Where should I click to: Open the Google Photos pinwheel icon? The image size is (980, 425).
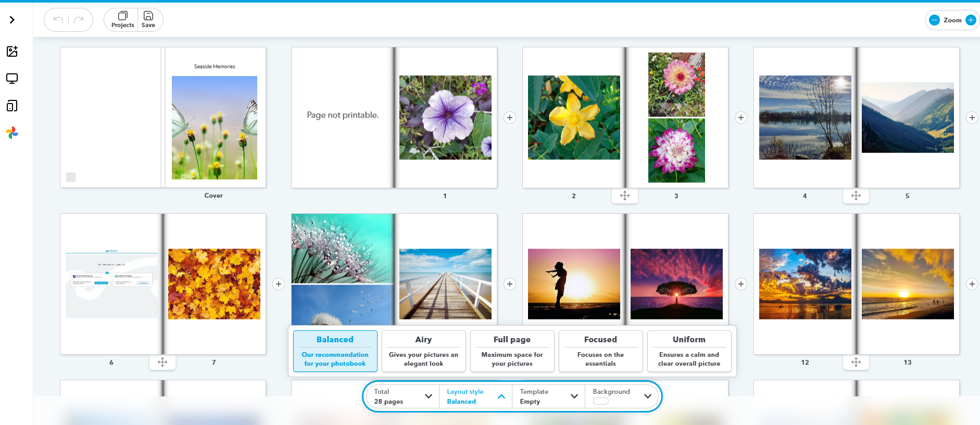(12, 133)
